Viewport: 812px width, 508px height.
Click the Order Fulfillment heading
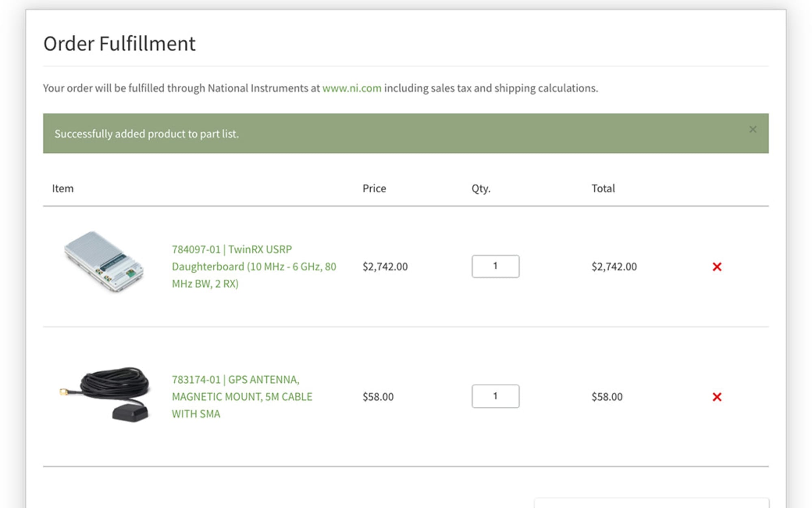pyautogui.click(x=119, y=43)
